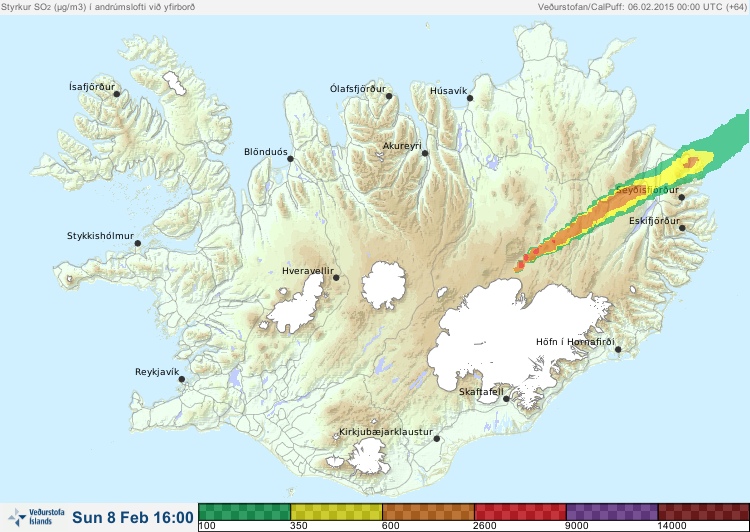Click the 'Akureyri' label
750x532 pixels.
point(402,146)
